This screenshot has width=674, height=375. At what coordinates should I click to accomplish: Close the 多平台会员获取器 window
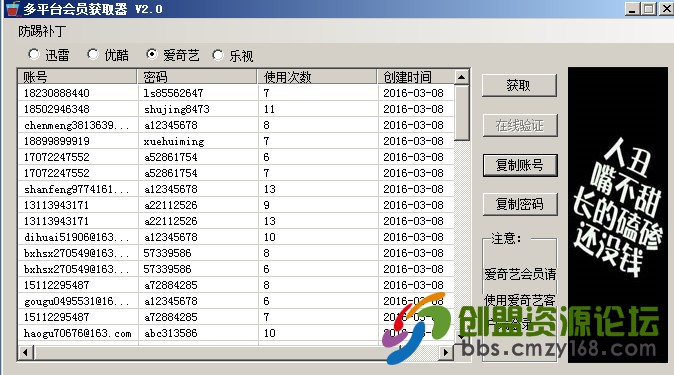click(666, 9)
